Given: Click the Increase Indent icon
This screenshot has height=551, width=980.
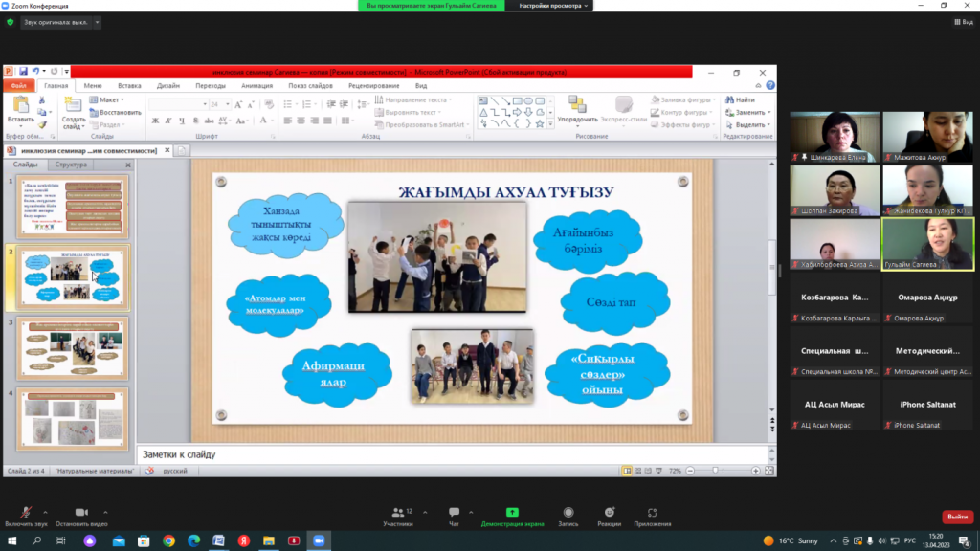Looking at the screenshot, I should 344,104.
